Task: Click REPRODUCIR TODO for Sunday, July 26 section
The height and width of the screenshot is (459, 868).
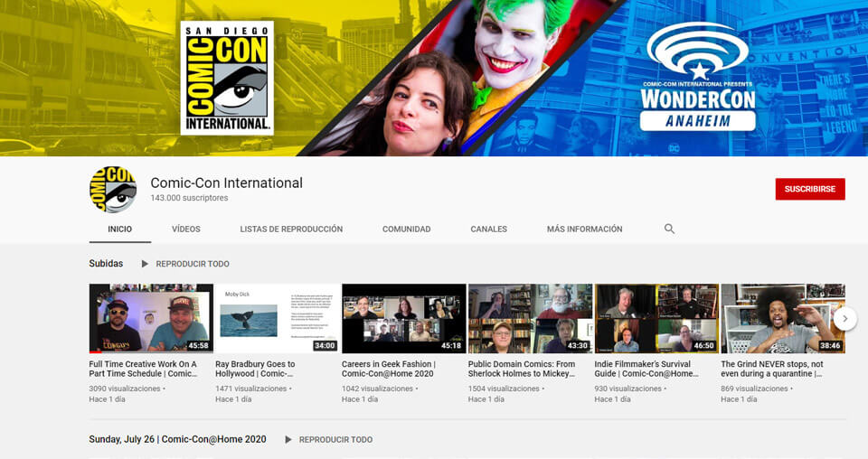Action: pyautogui.click(x=335, y=440)
